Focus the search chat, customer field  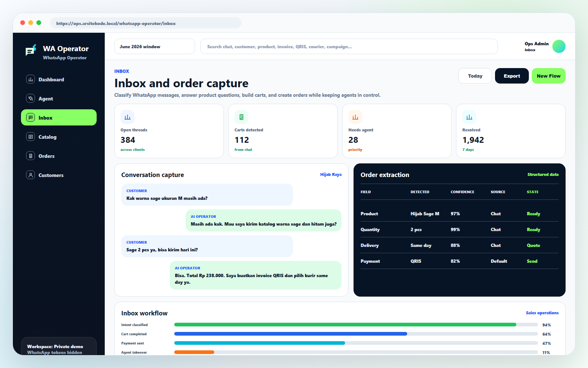pos(349,46)
